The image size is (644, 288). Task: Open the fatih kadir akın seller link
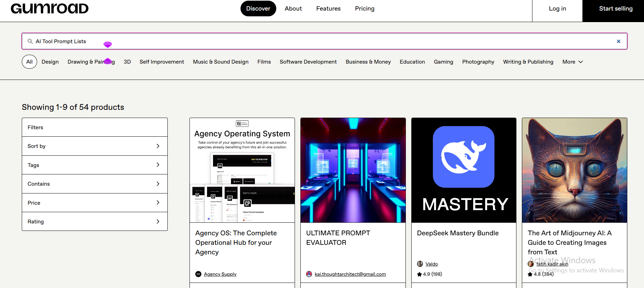coord(552,264)
